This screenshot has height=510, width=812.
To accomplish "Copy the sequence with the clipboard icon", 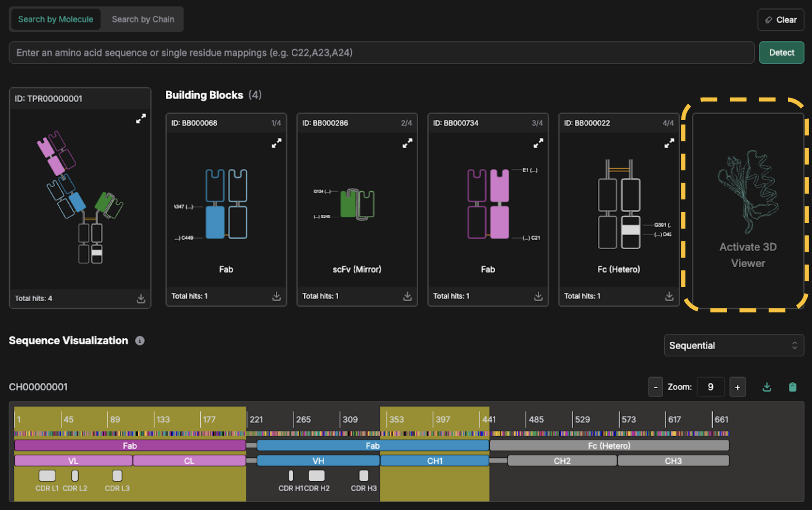I will (792, 387).
